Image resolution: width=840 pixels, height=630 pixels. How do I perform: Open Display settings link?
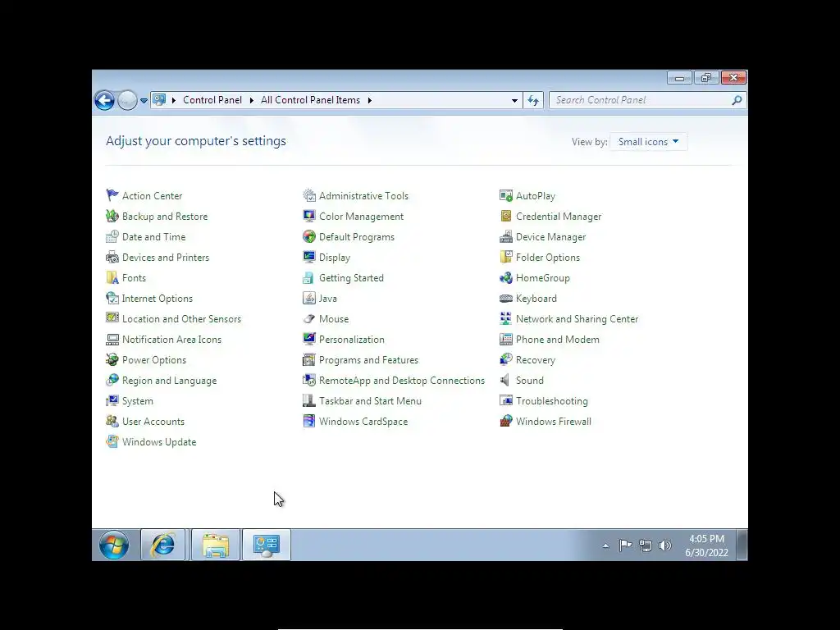[x=335, y=257]
